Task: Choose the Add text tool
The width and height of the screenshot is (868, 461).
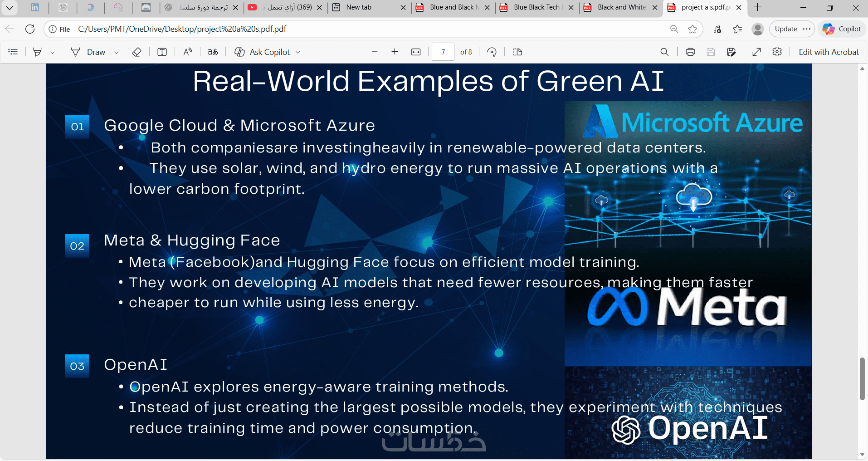Action: point(162,52)
